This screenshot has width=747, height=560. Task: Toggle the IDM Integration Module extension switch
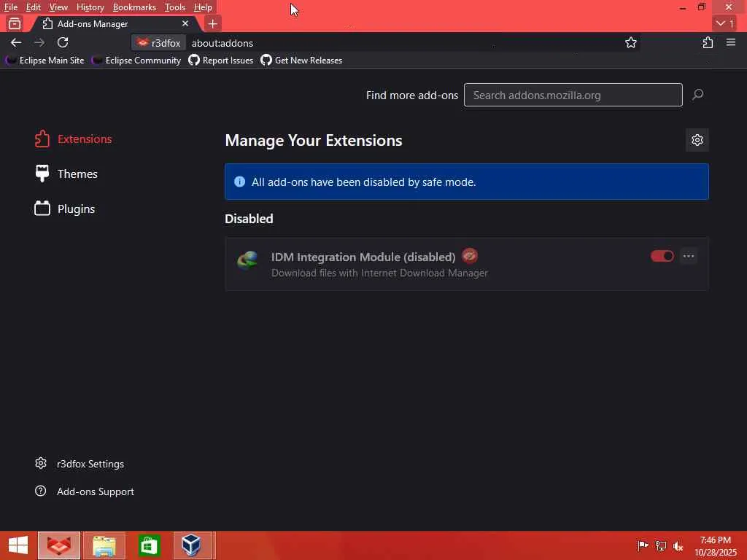tap(662, 256)
